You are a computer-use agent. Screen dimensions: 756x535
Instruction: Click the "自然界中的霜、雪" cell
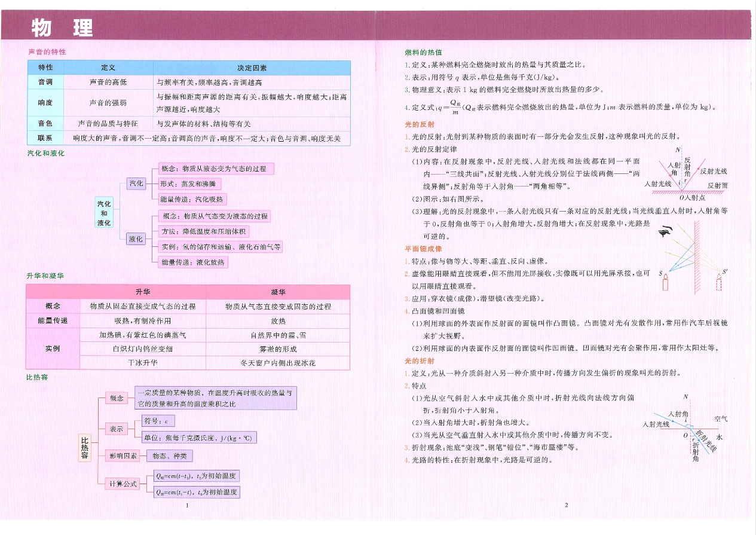(278, 335)
